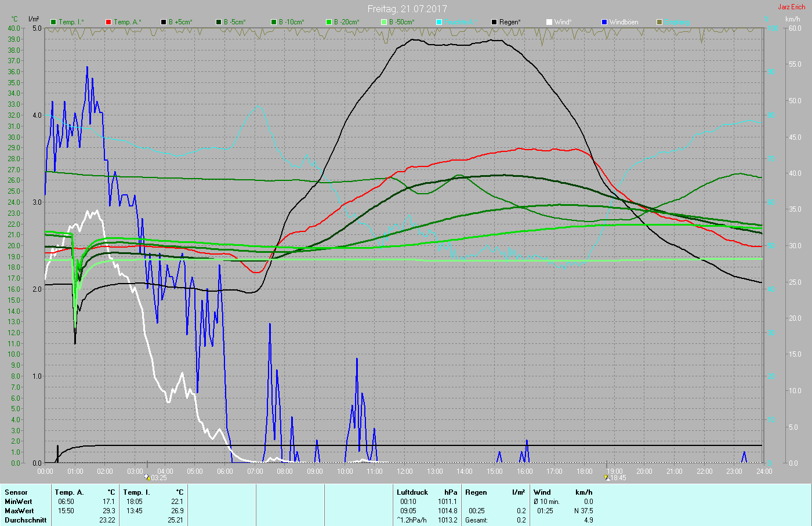Image resolution: width=812 pixels, height=526 pixels.
Task: Select the red Temp. A. legend swatch
Action: tap(108, 22)
